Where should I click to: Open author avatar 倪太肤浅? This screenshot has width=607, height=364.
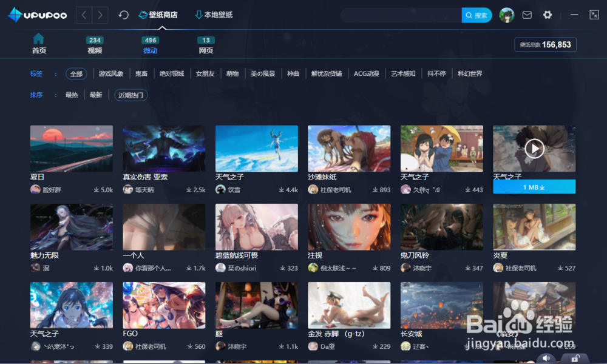313,268
